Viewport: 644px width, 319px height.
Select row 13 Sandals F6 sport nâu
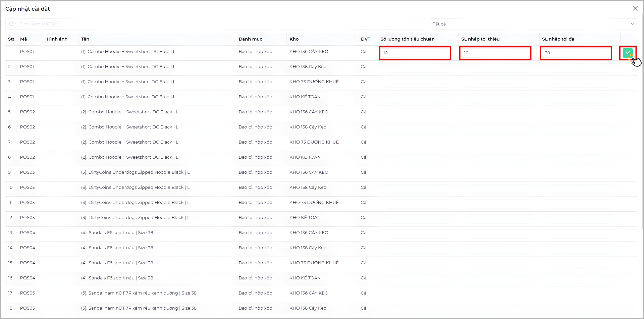117,233
